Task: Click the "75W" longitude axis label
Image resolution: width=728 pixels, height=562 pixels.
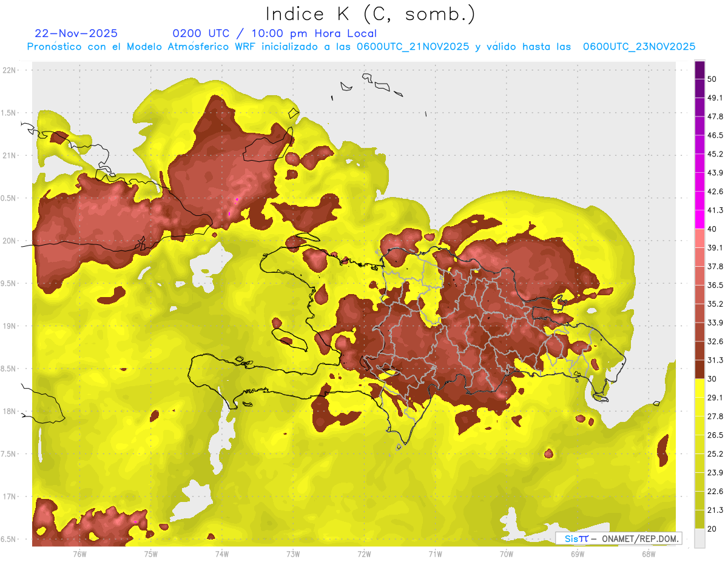Action: (x=151, y=554)
